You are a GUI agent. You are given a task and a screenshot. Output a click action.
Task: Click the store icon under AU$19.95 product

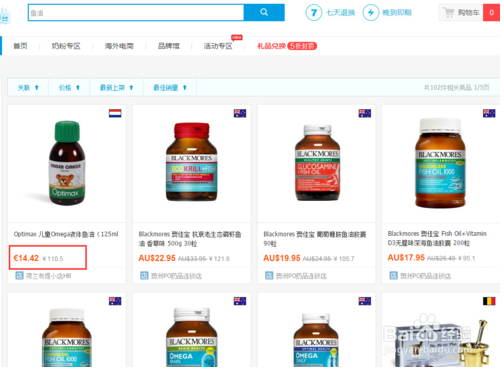pos(269,276)
